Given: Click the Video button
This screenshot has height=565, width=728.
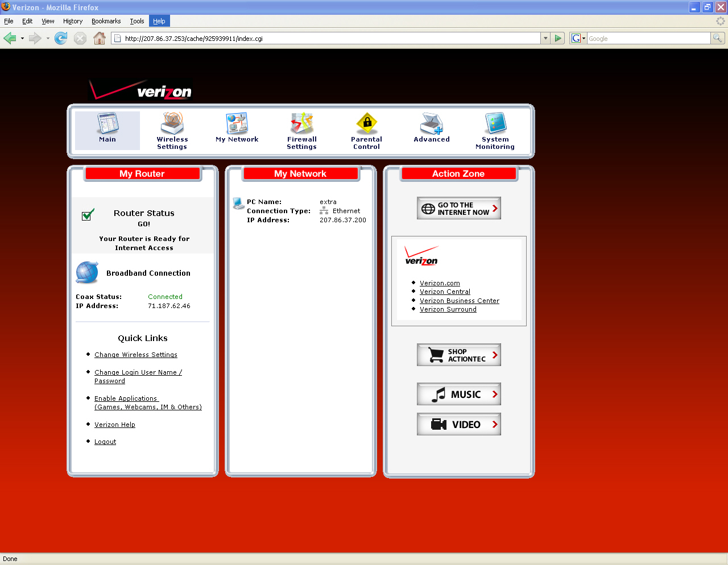Looking at the screenshot, I should (459, 424).
